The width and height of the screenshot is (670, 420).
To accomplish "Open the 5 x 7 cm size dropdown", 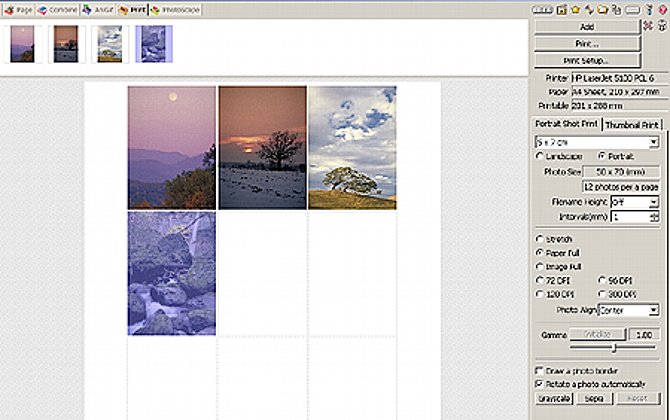I will coord(653,142).
